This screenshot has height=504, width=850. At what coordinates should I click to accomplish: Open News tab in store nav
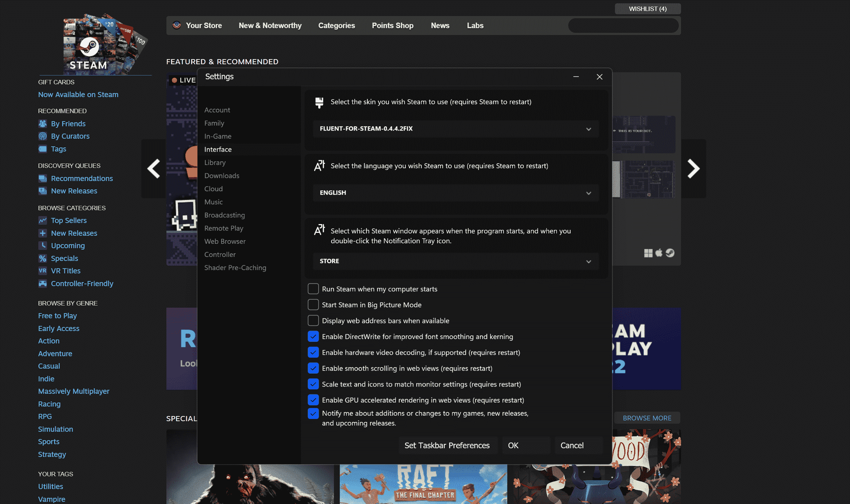pyautogui.click(x=440, y=26)
